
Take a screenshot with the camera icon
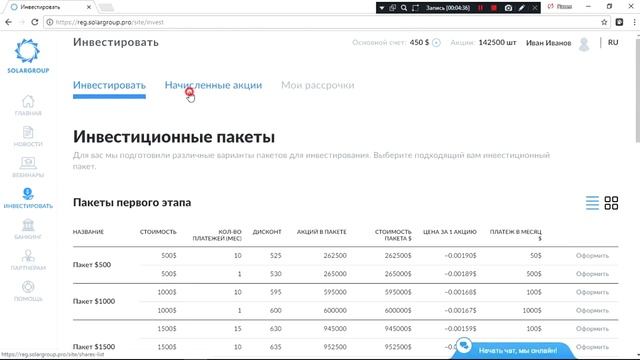(x=508, y=8)
